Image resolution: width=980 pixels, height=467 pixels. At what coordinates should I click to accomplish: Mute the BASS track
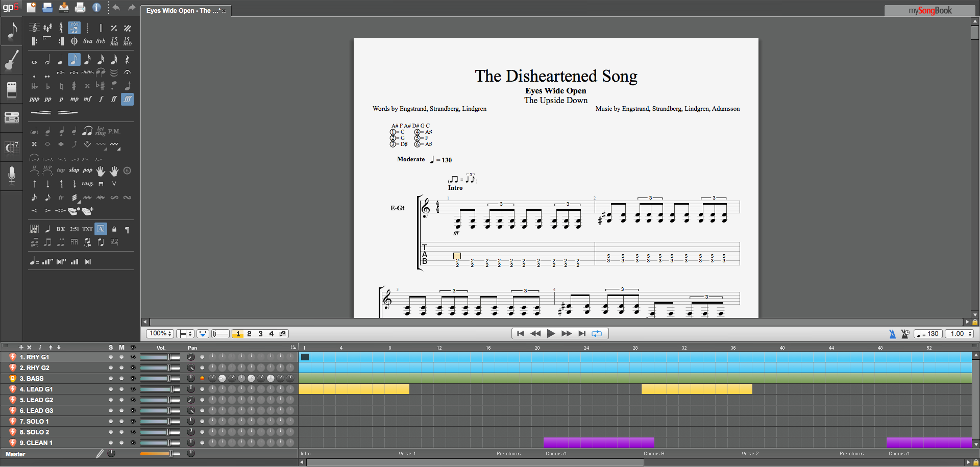pyautogui.click(x=121, y=379)
